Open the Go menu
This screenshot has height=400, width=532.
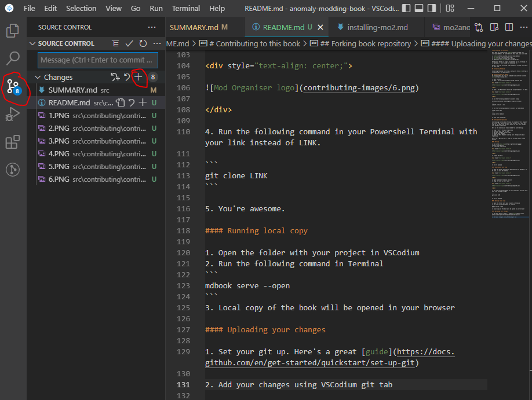(136, 8)
